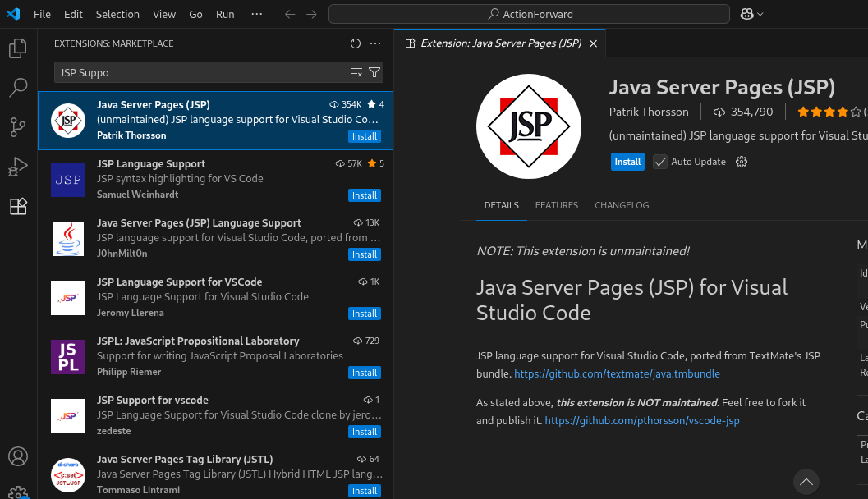Toggle the Auto Update checkbox
Image resolution: width=868 pixels, height=499 pixels.
(660, 162)
